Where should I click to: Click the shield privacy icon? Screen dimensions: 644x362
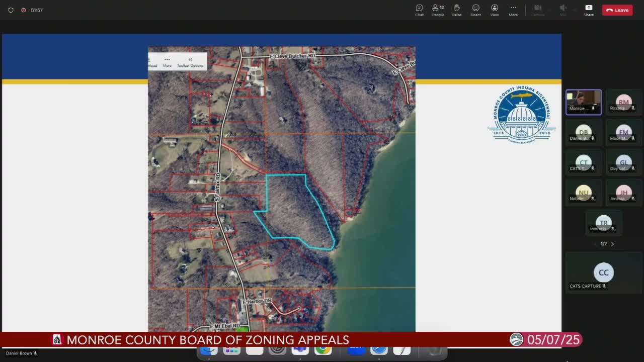(11, 10)
